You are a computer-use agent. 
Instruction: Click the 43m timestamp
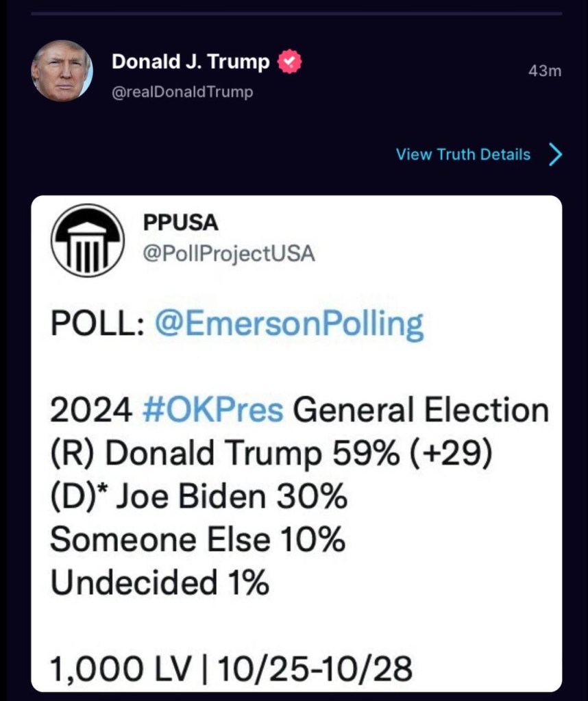(x=545, y=71)
